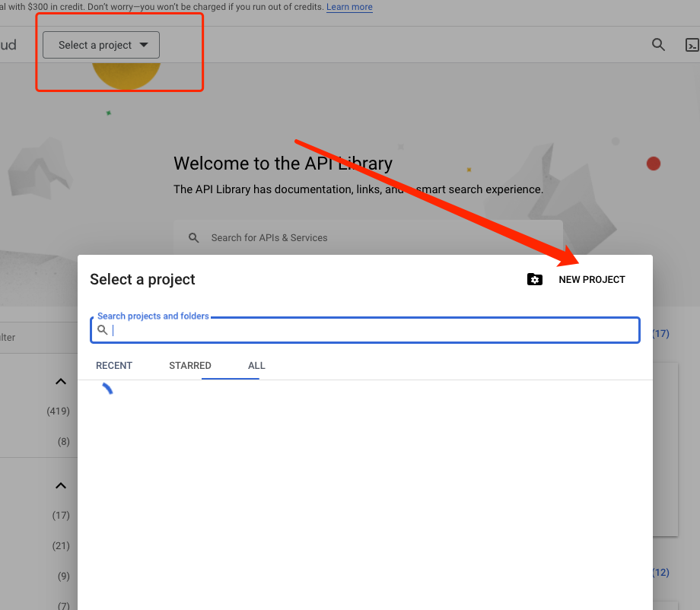Click magnifier icon in the APIs search bar
Screen dimensions: 700x610
click(x=195, y=238)
